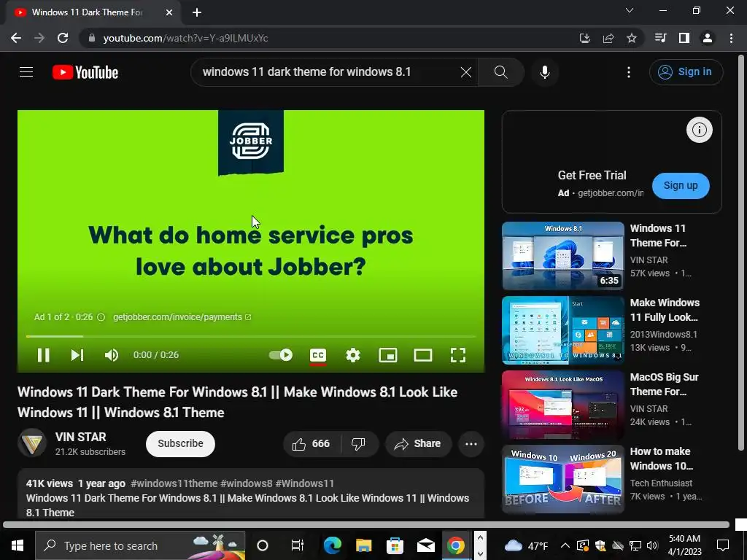Open Chrome three-dot menu

(x=731, y=38)
